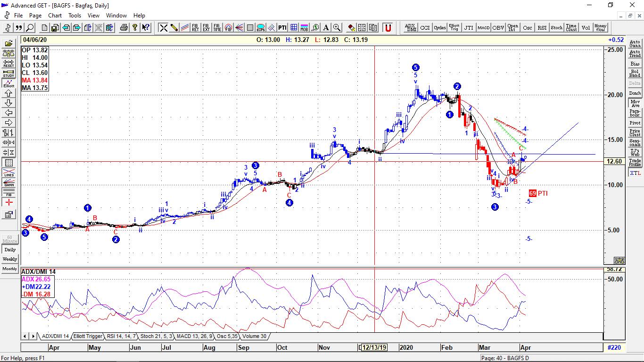Toggle the Bol Band overlay button
Screen dimensions: 644x362
(635, 74)
